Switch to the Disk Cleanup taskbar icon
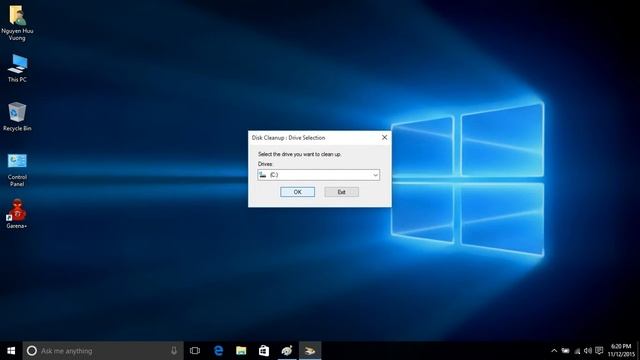The width and height of the screenshot is (640, 360). tap(310, 351)
